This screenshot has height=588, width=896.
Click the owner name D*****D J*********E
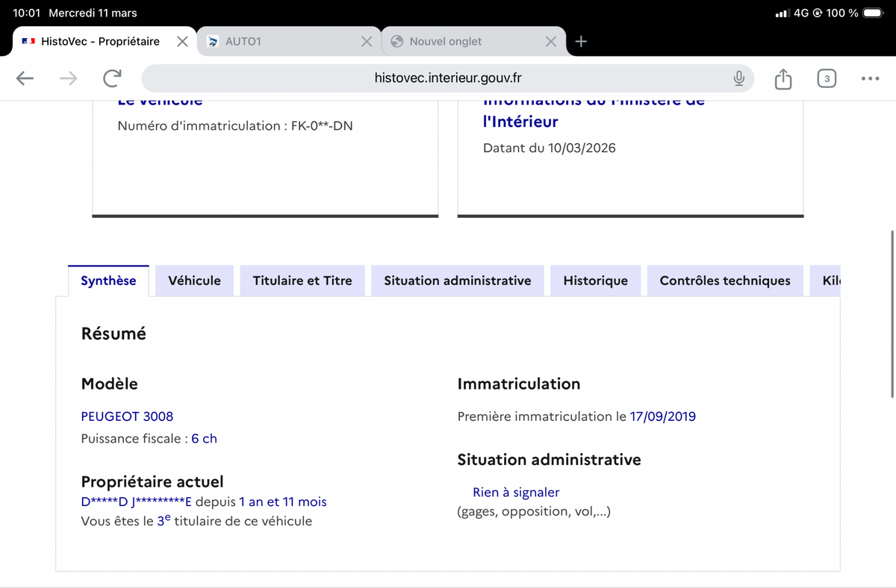coord(137,502)
